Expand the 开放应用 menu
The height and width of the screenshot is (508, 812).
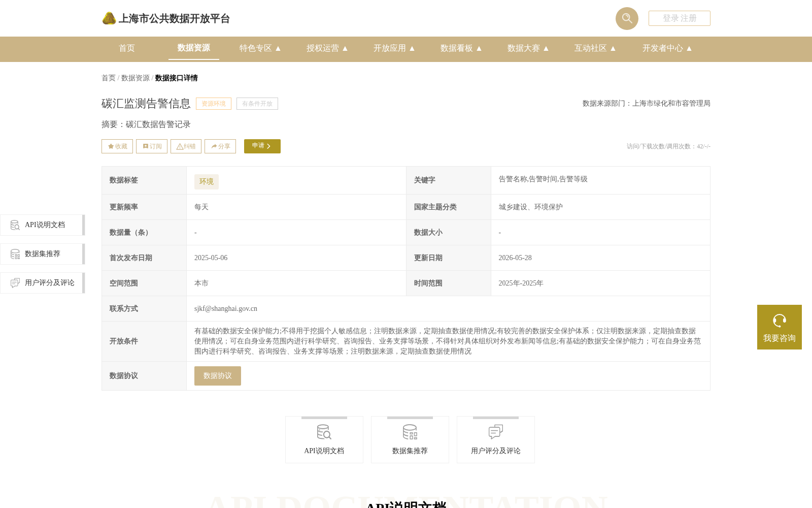pyautogui.click(x=394, y=48)
